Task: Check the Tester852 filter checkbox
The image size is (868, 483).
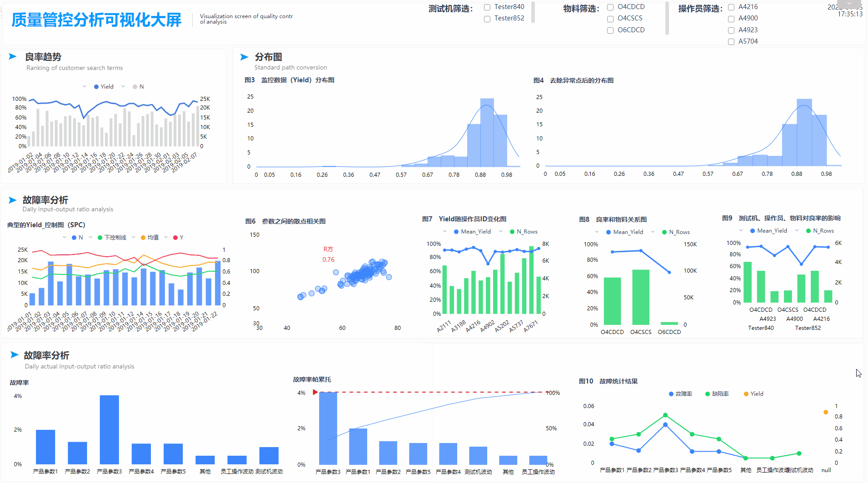Action: [x=487, y=19]
